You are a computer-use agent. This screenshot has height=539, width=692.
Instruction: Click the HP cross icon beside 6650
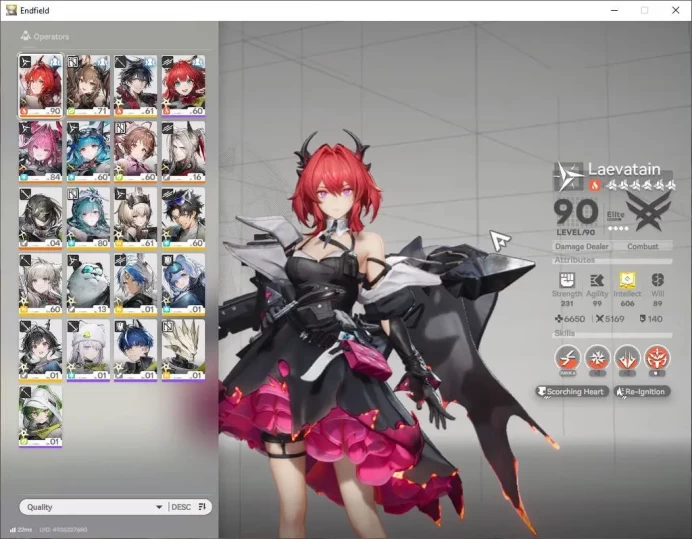tap(558, 318)
